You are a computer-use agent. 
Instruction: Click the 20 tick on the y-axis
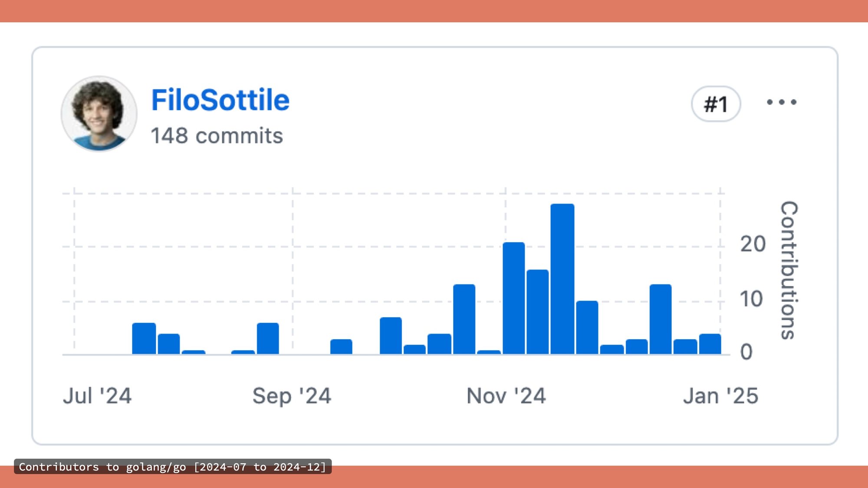[x=753, y=244]
